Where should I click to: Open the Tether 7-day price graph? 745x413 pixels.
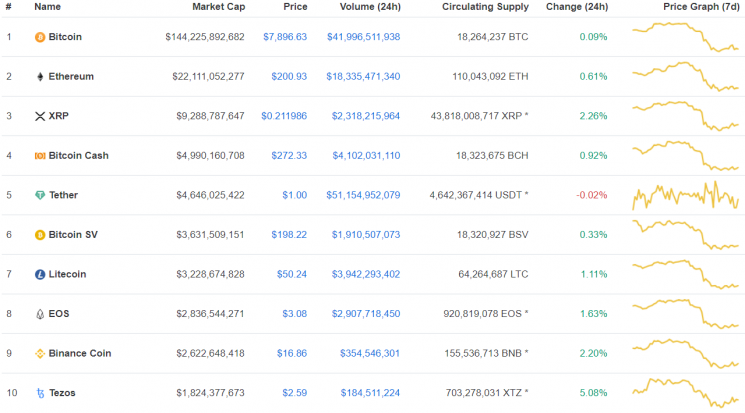pos(685,195)
